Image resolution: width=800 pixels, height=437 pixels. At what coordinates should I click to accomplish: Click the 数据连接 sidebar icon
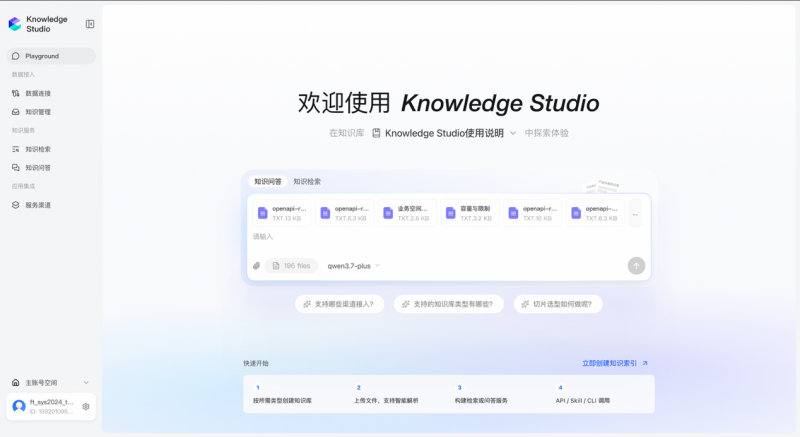(15, 93)
